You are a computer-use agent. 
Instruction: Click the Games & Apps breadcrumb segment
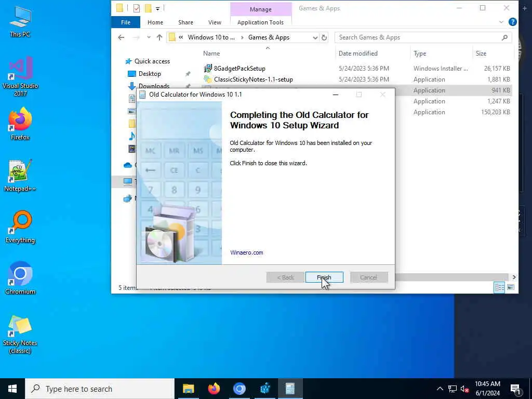point(269,37)
